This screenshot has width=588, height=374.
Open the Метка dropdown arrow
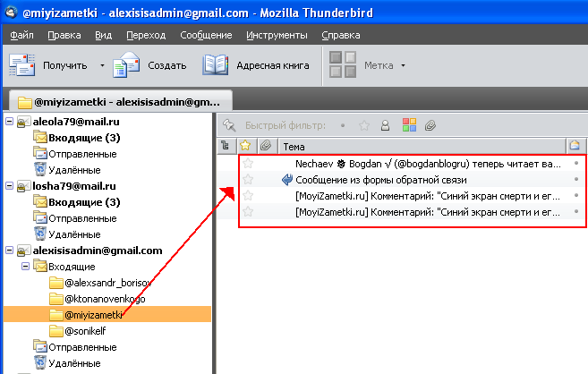click(x=403, y=65)
